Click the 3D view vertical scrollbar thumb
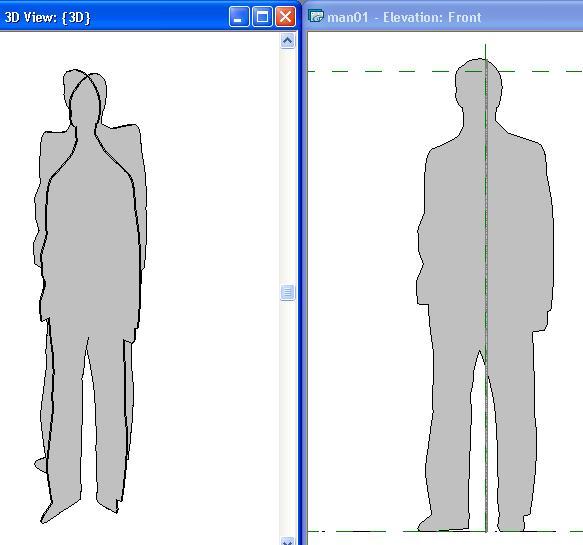Screen dimensions: 583x545 (287, 292)
